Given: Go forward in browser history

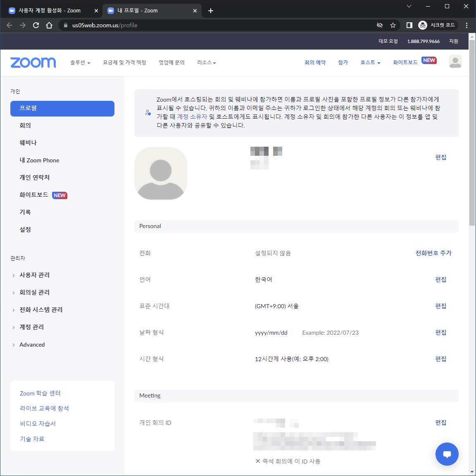Looking at the screenshot, I should coord(23,25).
